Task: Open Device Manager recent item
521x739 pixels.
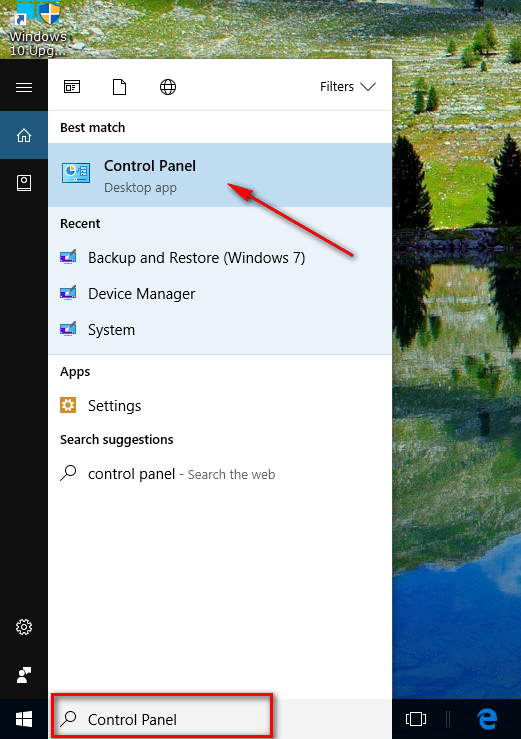Action: [x=220, y=294]
